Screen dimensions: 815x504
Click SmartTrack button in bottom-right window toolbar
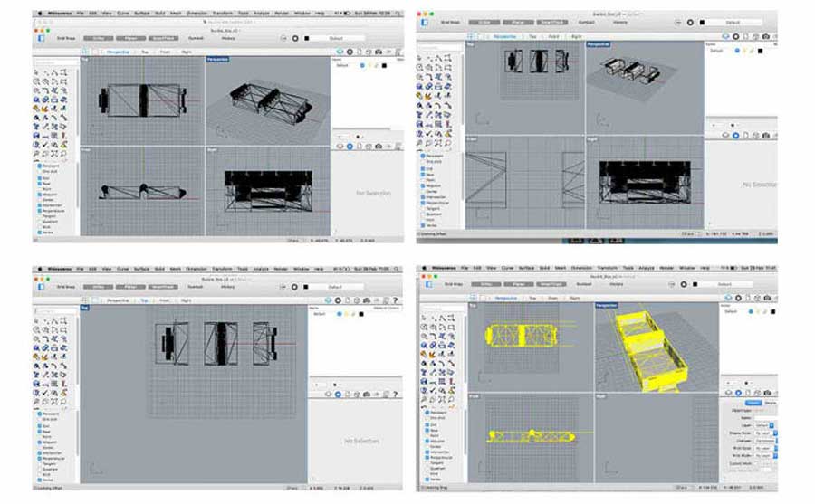(x=551, y=284)
